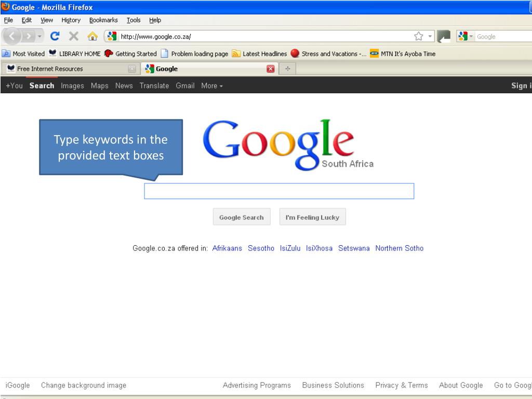Select the Google tab
Image resolution: width=532 pixels, height=399 pixels.
tap(210, 69)
